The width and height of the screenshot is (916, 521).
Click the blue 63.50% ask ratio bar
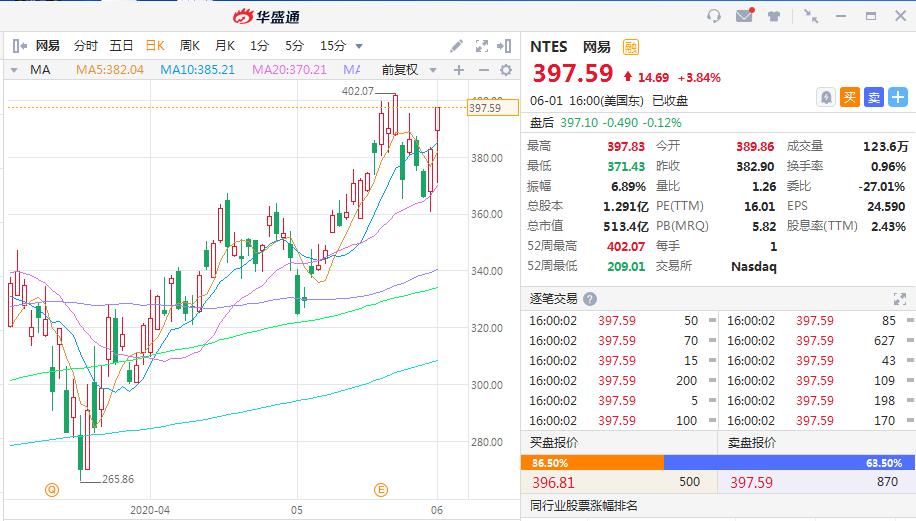point(789,463)
